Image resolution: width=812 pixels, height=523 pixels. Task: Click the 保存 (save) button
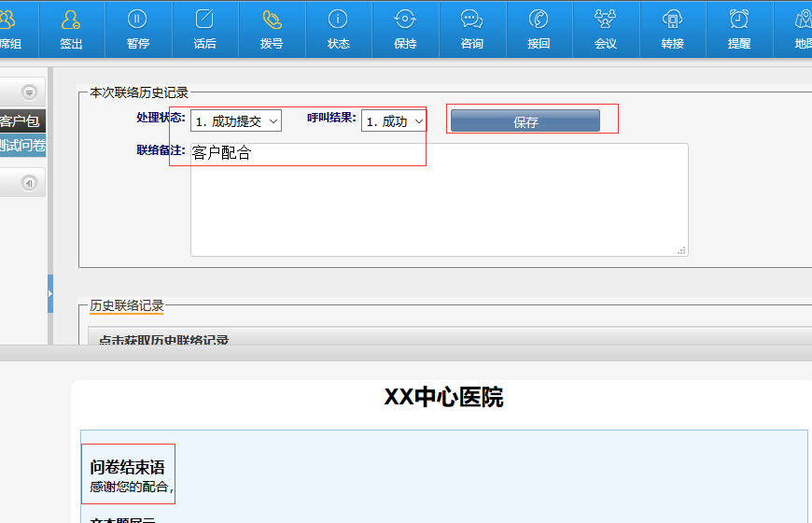tap(525, 121)
